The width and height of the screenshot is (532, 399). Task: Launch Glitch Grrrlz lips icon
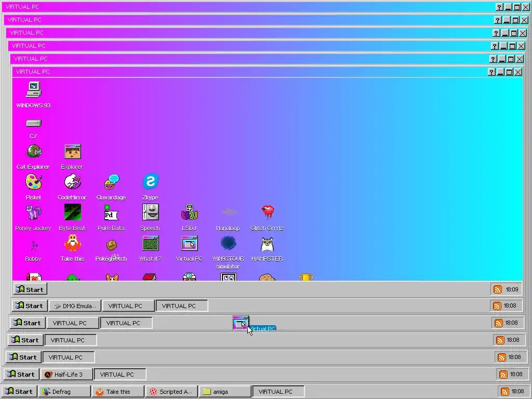268,212
